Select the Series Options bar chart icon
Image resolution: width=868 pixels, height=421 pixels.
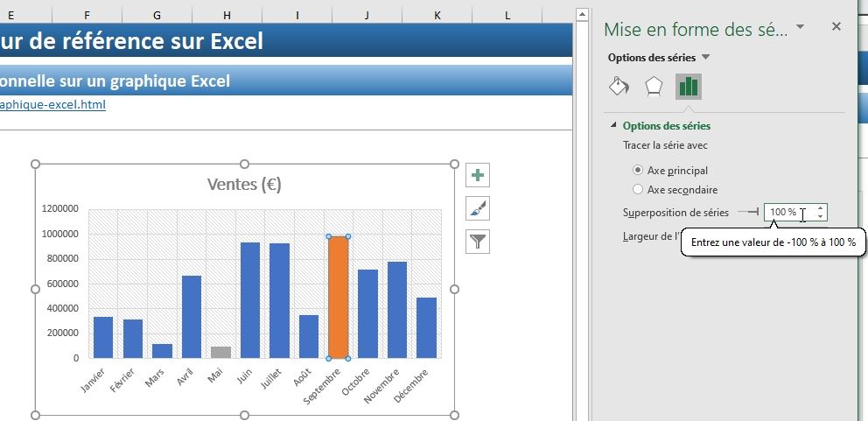tap(689, 86)
